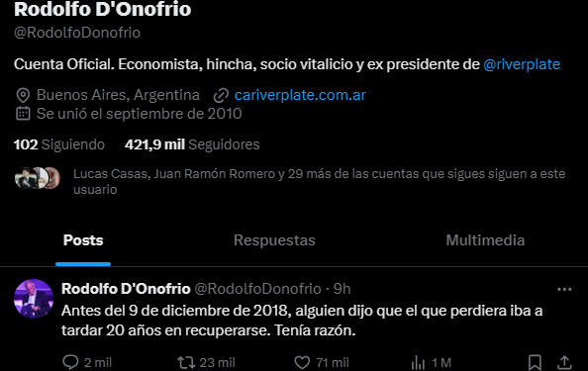Open the post's 9h timestamp
Image resolution: width=588 pixels, height=371 pixels.
click(x=342, y=289)
